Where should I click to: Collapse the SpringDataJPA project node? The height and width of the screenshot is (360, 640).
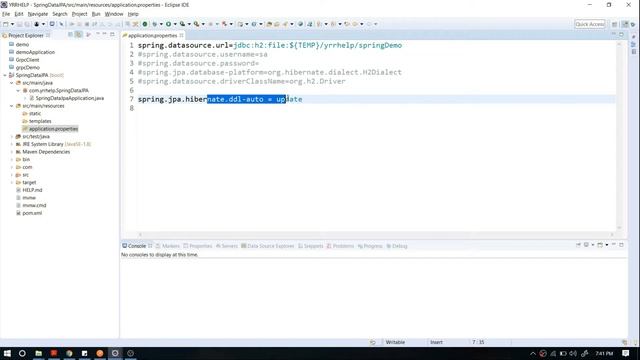click(5, 75)
